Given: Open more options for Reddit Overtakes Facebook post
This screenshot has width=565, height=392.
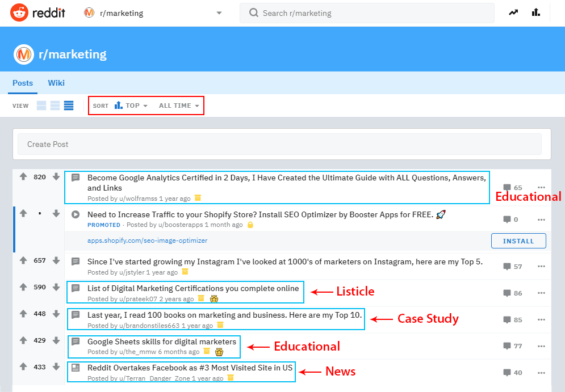Looking at the screenshot, I should 541,373.
